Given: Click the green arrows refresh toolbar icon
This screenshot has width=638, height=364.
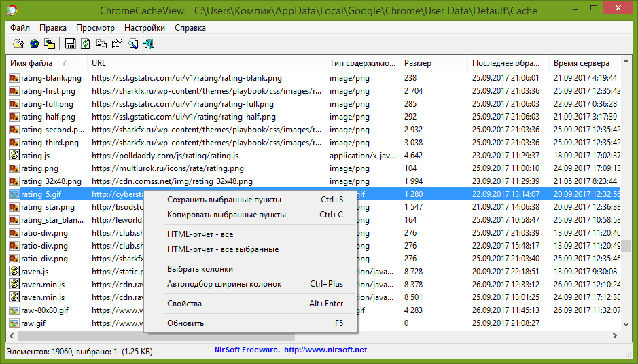Looking at the screenshot, I should pyautogui.click(x=85, y=43).
